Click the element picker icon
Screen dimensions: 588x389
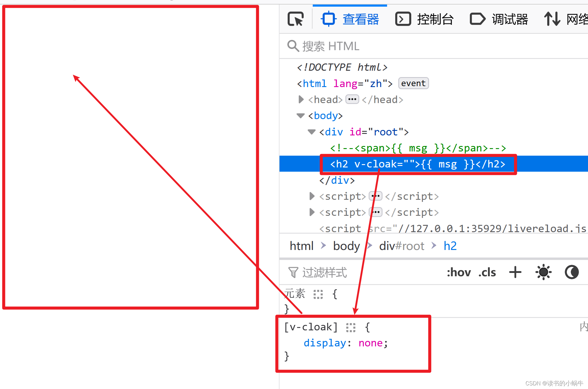pos(296,19)
